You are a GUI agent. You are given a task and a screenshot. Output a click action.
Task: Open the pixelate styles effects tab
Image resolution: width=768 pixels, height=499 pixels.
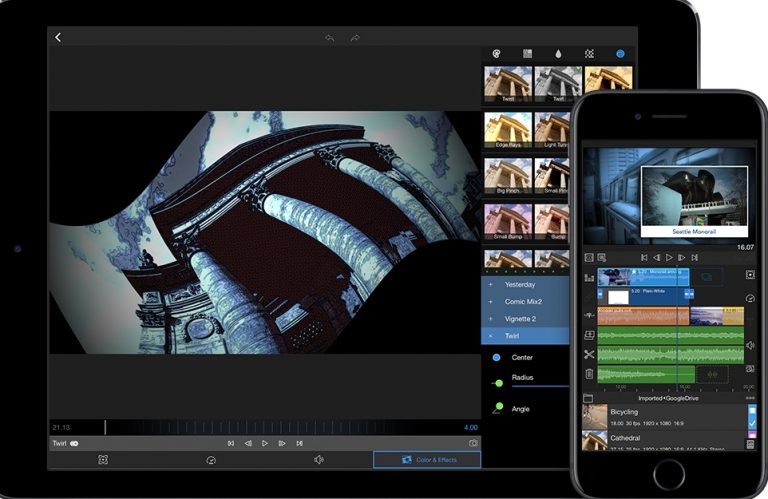(x=589, y=54)
